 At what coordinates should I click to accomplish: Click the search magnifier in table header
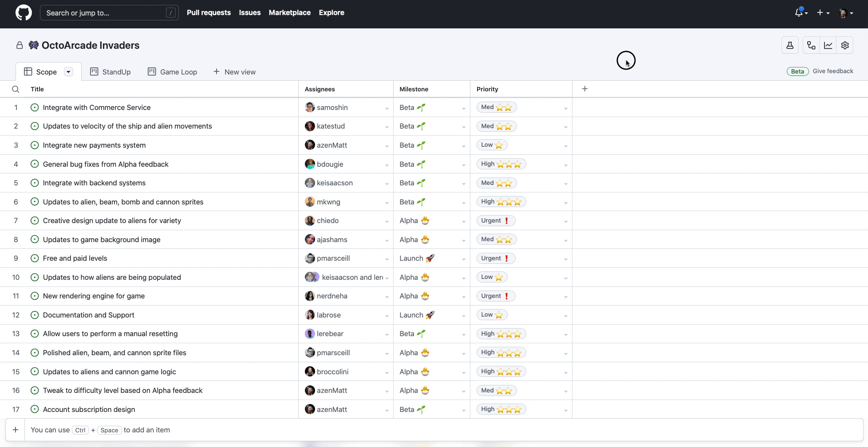coord(16,89)
